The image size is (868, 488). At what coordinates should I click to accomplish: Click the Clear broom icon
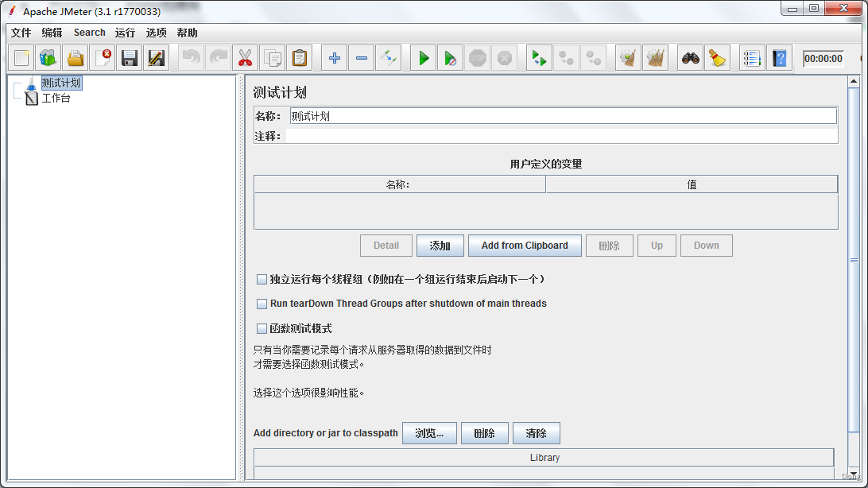click(628, 58)
